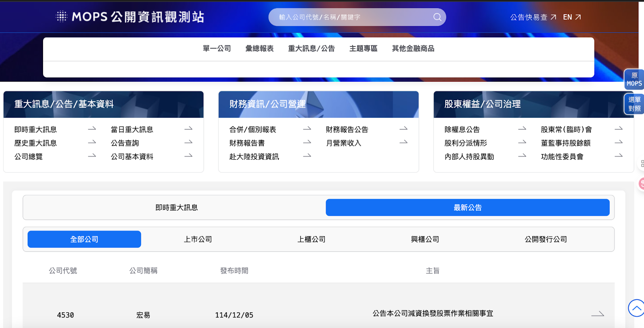Click the MOPS 公開資訊觀測站 logo
The image size is (644, 328).
point(130,17)
